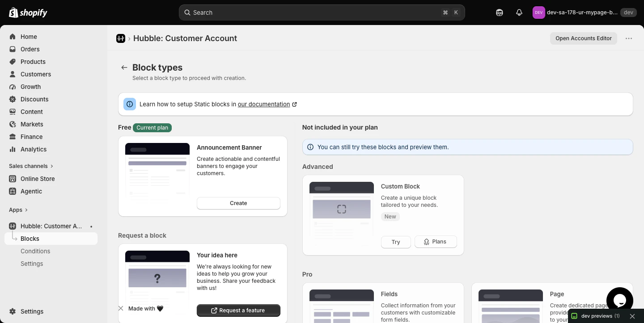Click the Online Store storefront icon
Screen dimensions: 644x323
(13, 179)
